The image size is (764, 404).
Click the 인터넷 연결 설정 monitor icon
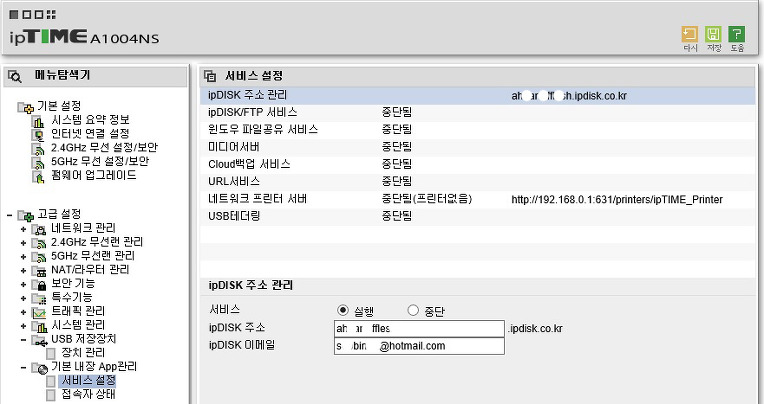(x=38, y=135)
